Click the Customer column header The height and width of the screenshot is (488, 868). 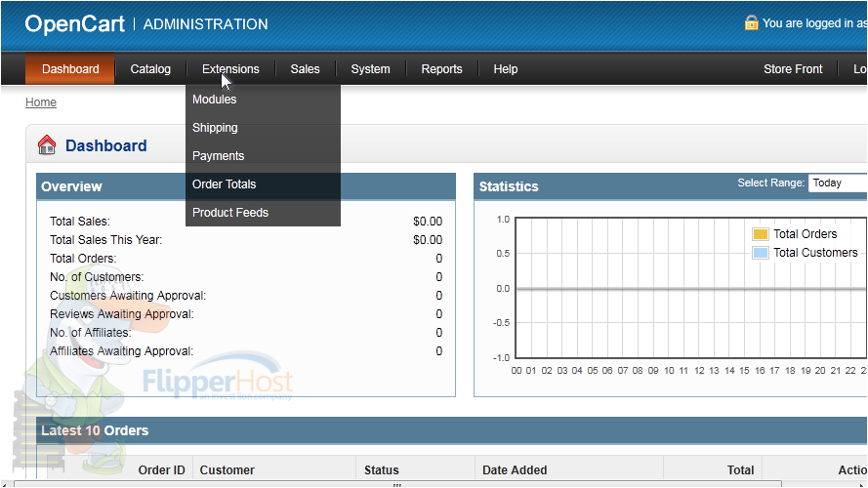227,470
